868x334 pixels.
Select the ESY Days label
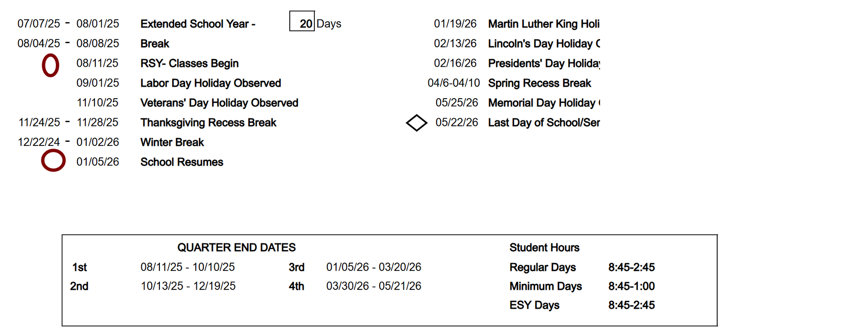coord(534,305)
